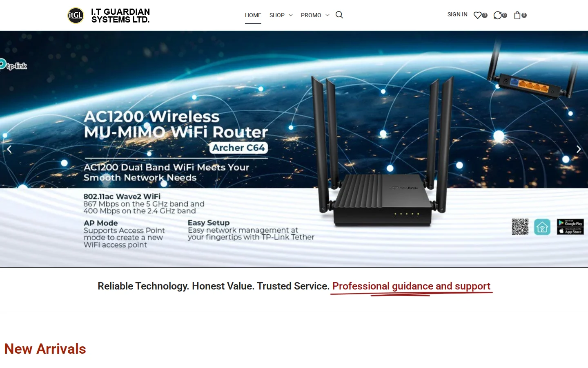This screenshot has width=588, height=368.
Task: Click the chevron beside SHOP
Action: click(291, 15)
